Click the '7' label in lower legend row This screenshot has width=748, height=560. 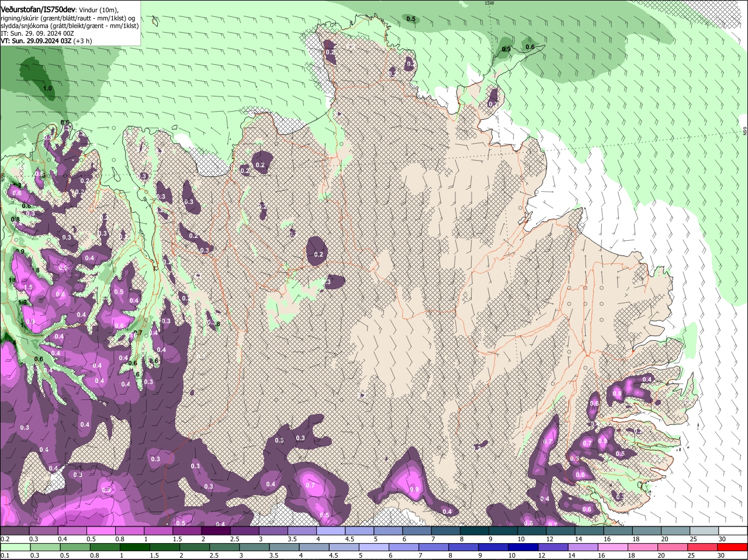click(420, 555)
